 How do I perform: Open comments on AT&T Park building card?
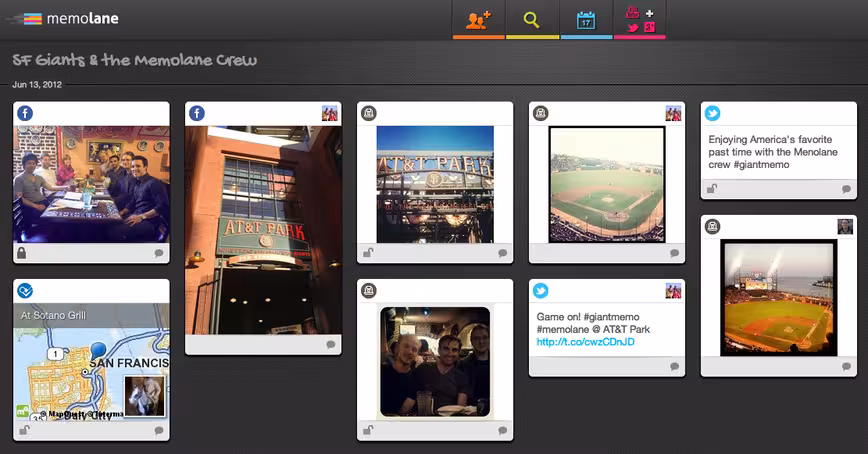tap(331, 344)
